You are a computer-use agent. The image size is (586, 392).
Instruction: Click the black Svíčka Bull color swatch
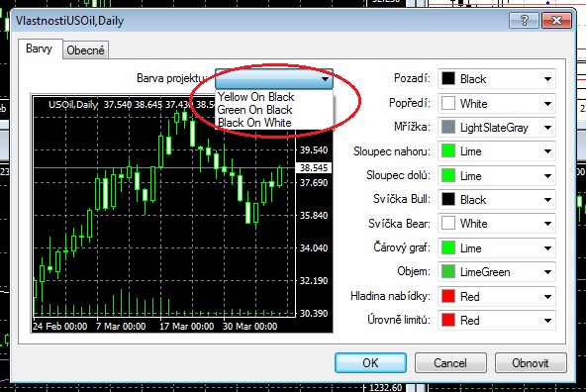pyautogui.click(x=448, y=199)
